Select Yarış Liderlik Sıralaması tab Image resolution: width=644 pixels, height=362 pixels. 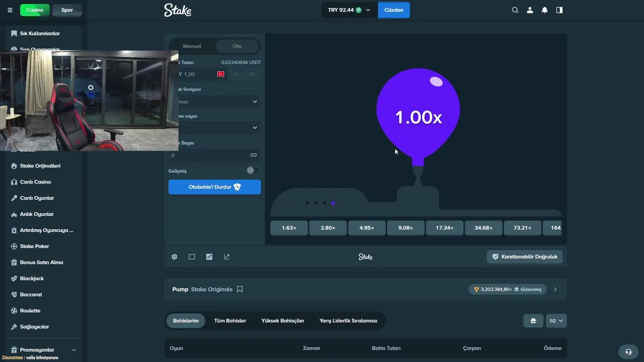pyautogui.click(x=348, y=320)
